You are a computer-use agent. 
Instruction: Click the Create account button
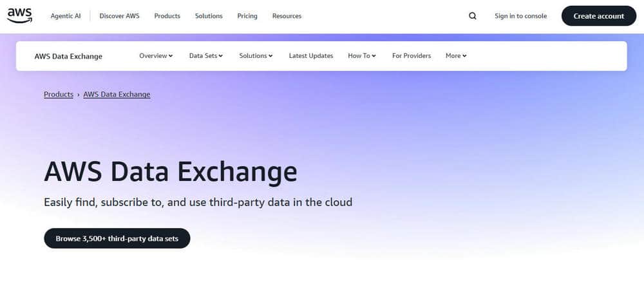click(599, 16)
